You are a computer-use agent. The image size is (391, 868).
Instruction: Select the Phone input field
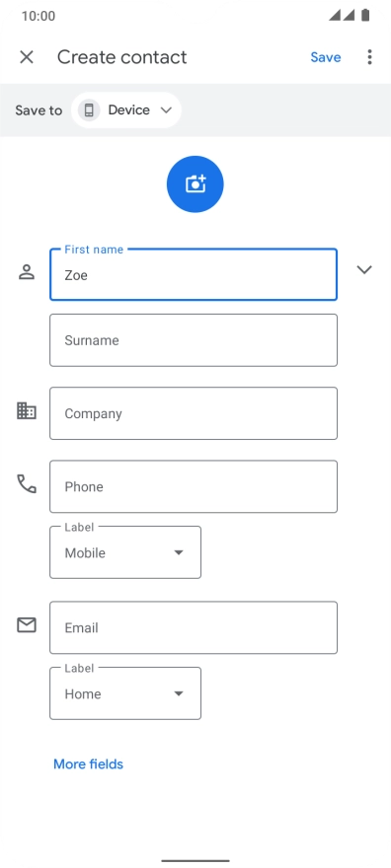click(x=194, y=486)
